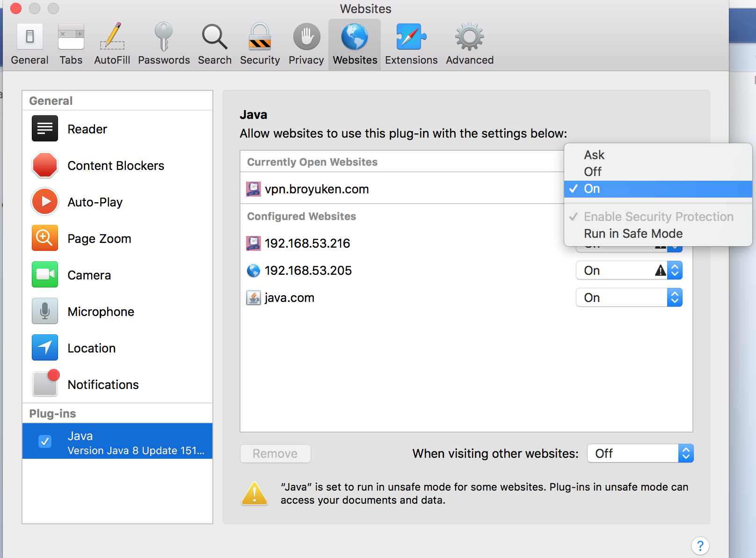Select Reader in the sidebar

(x=117, y=129)
